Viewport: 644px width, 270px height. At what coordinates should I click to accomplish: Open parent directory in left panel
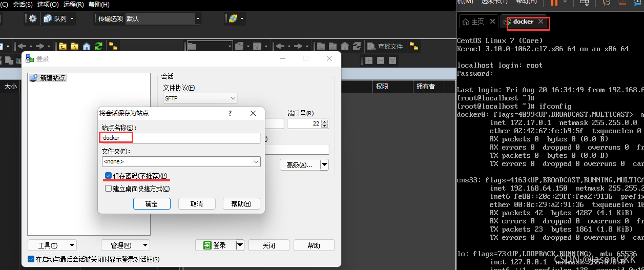pyautogui.click(x=63, y=46)
